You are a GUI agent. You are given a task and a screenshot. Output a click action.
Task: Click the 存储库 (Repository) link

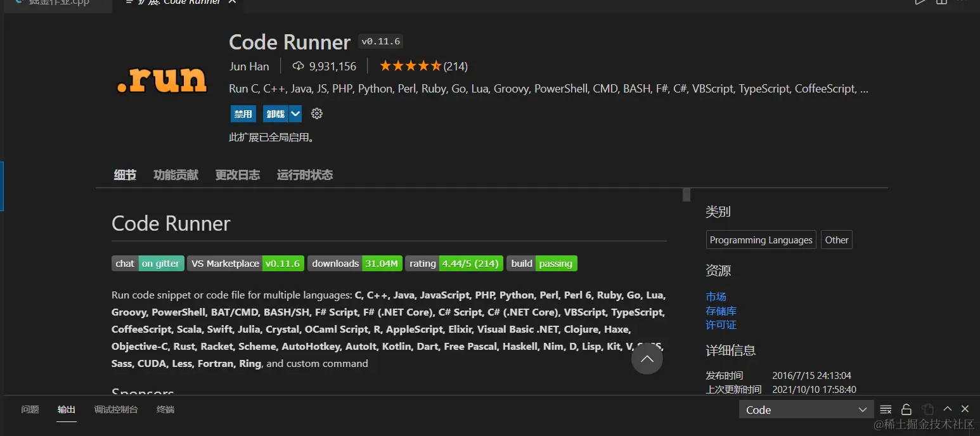(721, 311)
